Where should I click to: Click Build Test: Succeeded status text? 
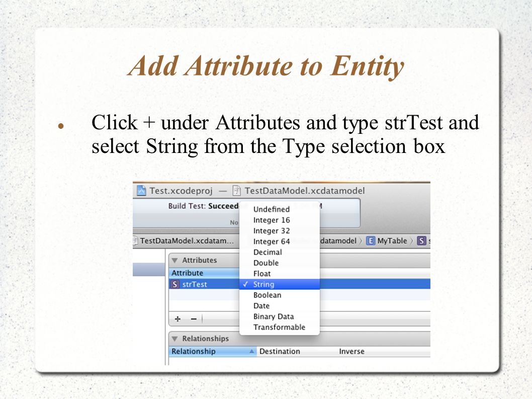pyautogui.click(x=203, y=206)
